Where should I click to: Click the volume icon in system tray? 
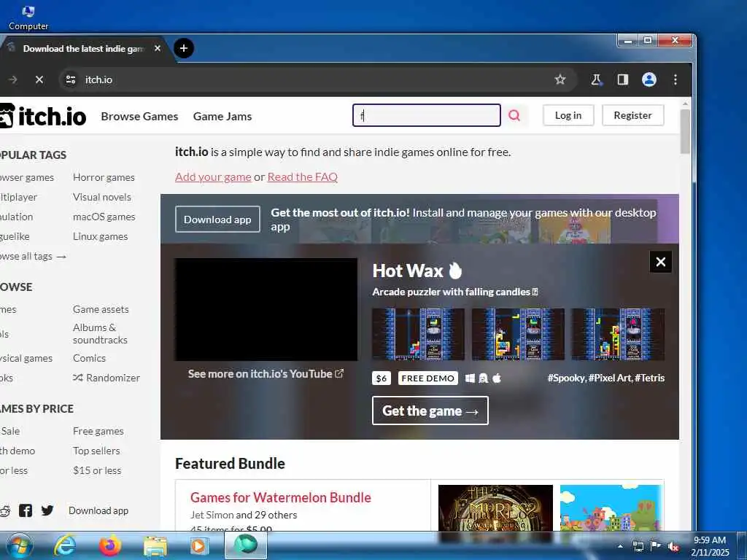click(x=673, y=546)
